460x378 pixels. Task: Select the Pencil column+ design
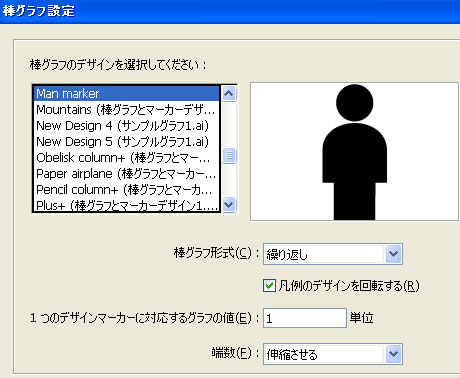point(127,190)
